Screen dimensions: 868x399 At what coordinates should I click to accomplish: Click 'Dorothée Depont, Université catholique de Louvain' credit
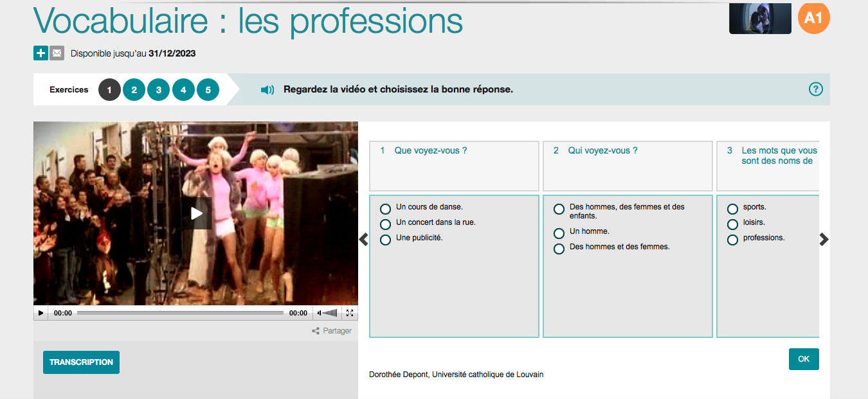coord(457,375)
